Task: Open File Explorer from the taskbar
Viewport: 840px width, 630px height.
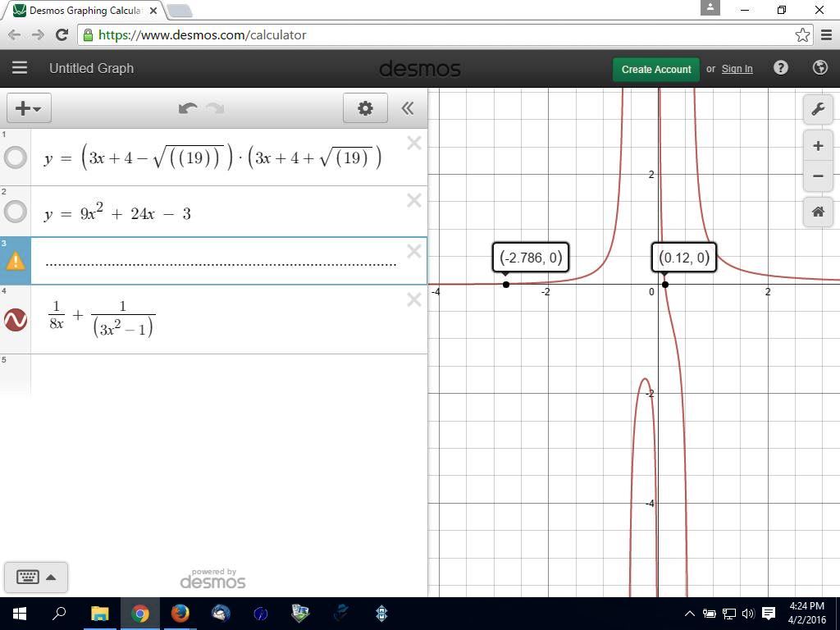Action: (99, 614)
